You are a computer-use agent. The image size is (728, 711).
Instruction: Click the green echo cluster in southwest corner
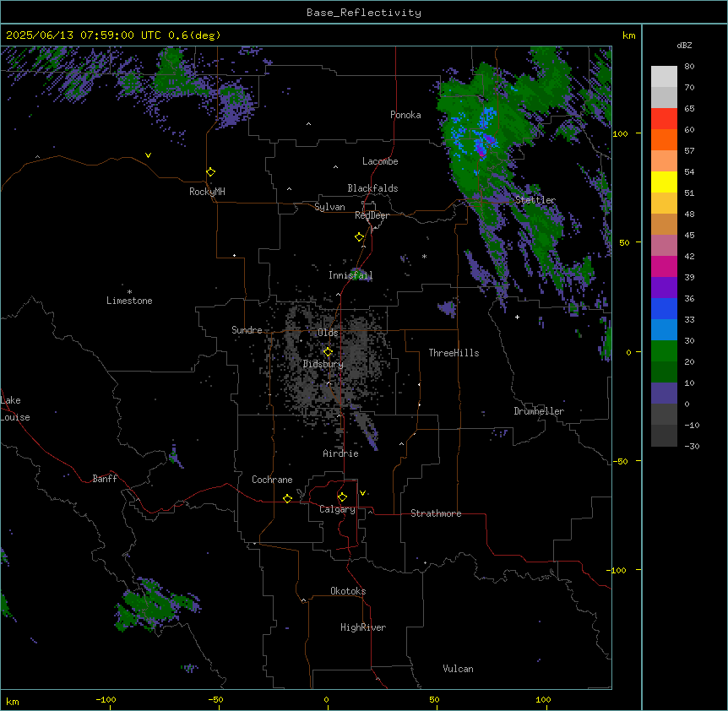[x=155, y=605]
